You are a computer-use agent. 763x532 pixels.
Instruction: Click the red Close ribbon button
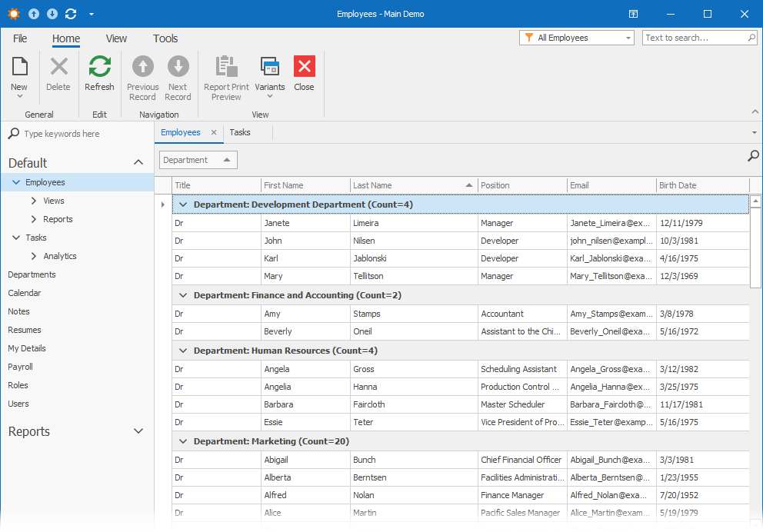pyautogui.click(x=304, y=73)
